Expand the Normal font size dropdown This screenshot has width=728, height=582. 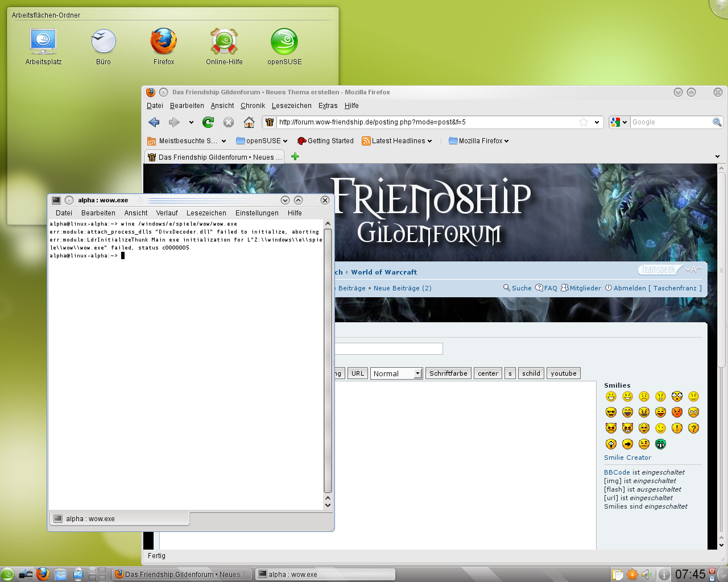pyautogui.click(x=396, y=373)
